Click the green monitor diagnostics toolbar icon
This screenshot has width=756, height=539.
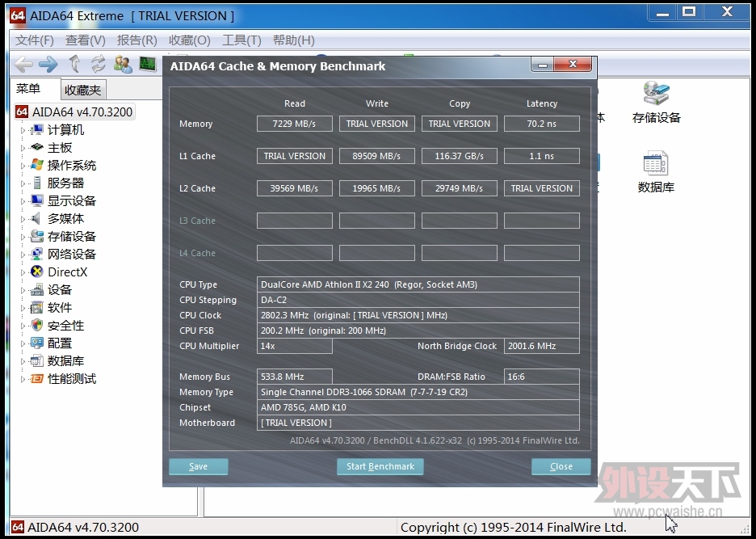(x=148, y=64)
